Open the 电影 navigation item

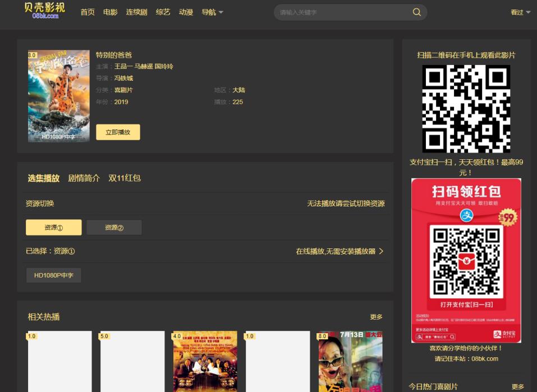tap(111, 12)
